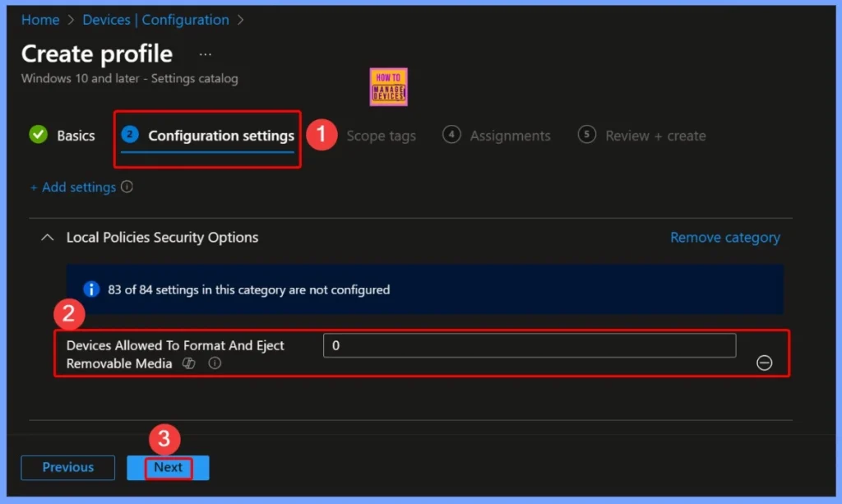Go to Devices | Configuration breadcrumb
Viewport: 842px width, 504px height.
[155, 20]
